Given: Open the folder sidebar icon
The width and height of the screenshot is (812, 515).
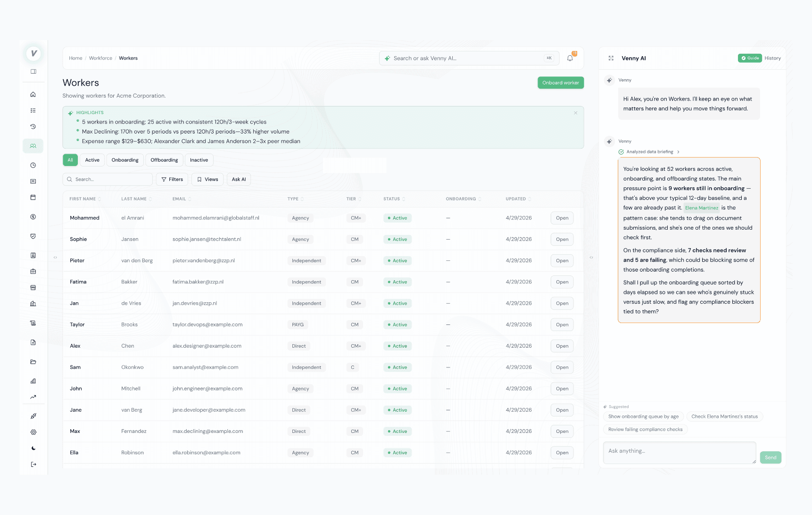Looking at the screenshot, I should pos(33,362).
